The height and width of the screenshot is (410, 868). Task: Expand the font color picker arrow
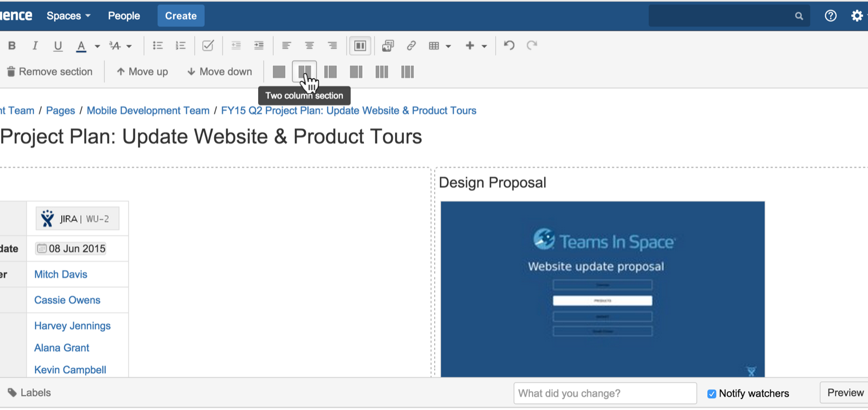coord(97,45)
